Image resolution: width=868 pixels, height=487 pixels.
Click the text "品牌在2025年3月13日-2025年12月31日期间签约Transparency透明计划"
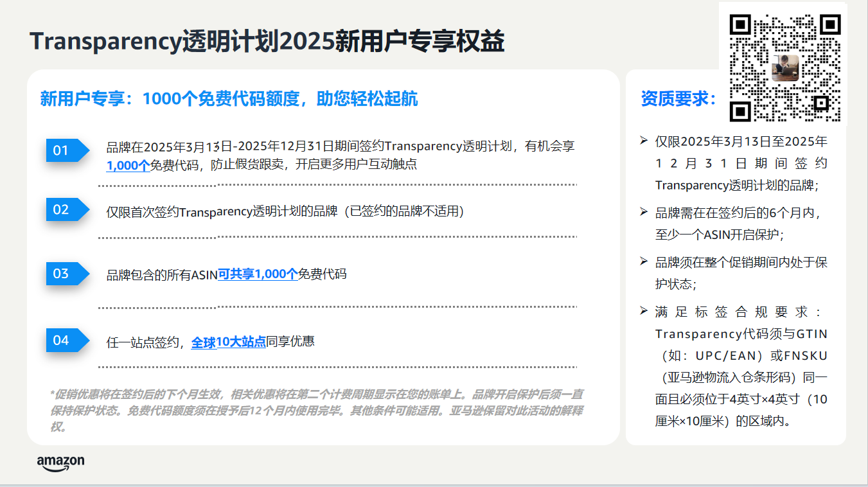click(x=310, y=146)
